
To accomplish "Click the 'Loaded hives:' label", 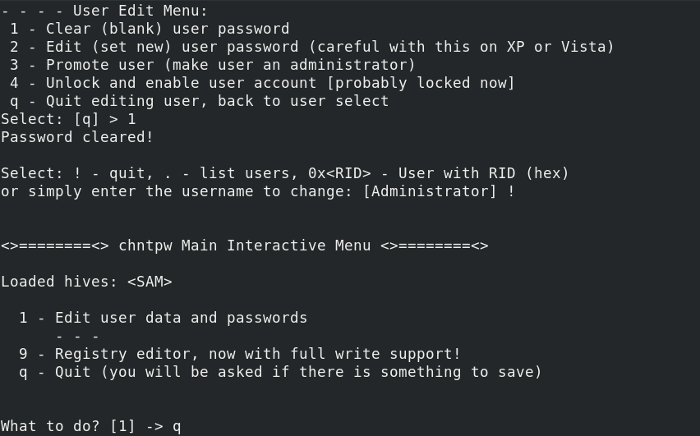I will [x=59, y=281].
